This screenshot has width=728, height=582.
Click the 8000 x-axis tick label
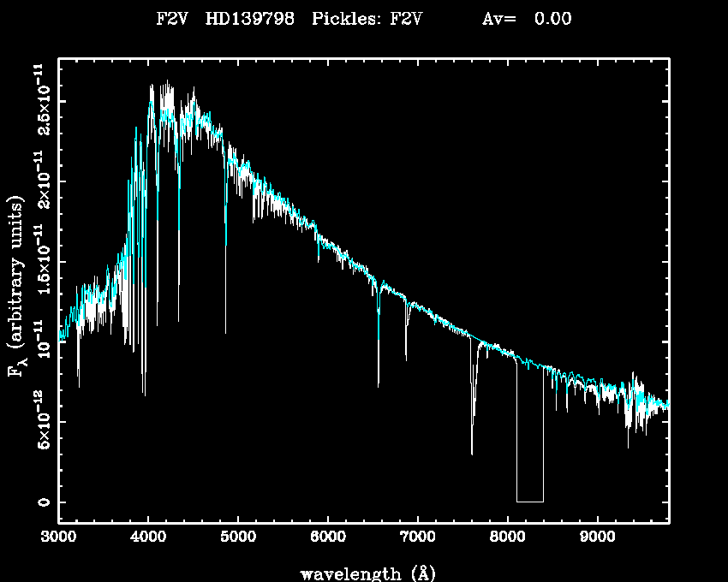click(x=507, y=537)
